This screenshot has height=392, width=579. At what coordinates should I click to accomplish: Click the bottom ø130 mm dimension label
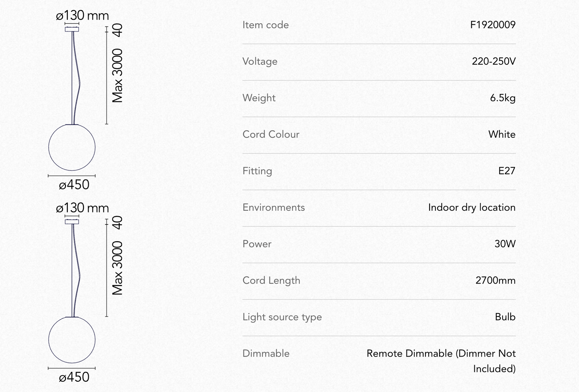82,208
